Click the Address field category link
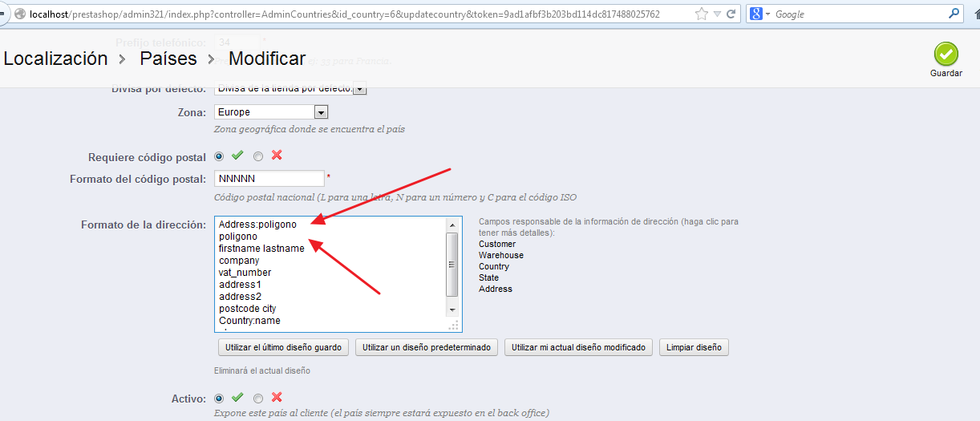980x421 pixels. click(496, 289)
